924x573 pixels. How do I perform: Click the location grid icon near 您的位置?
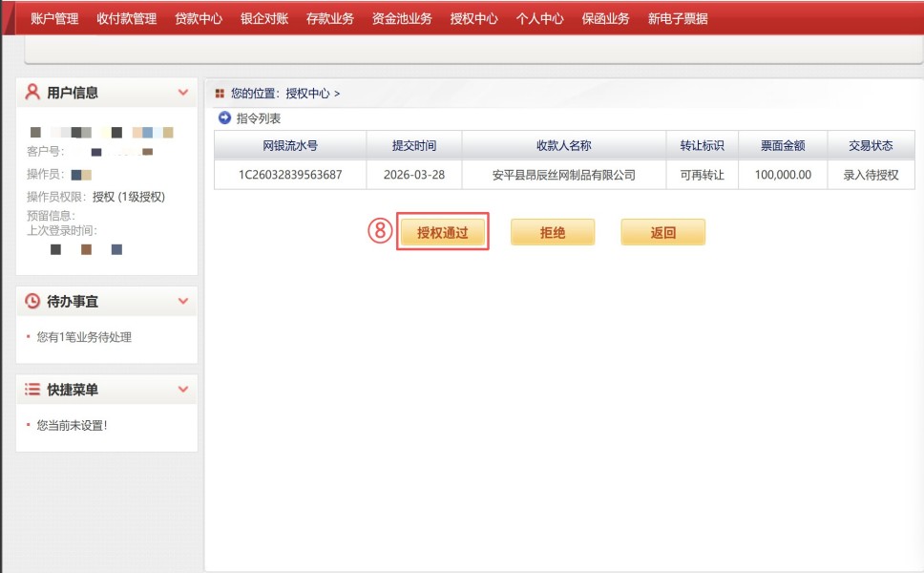click(x=220, y=94)
